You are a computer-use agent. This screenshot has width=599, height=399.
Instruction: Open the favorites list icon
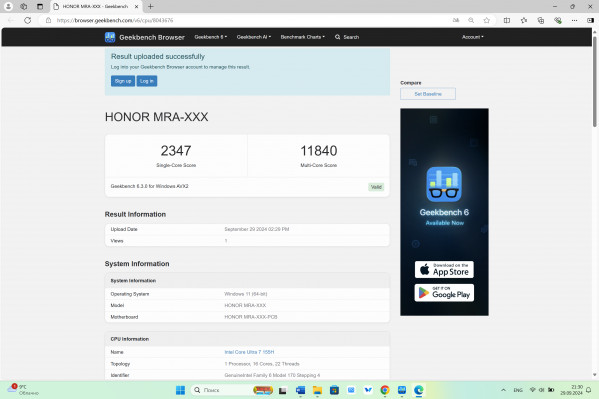524,20
